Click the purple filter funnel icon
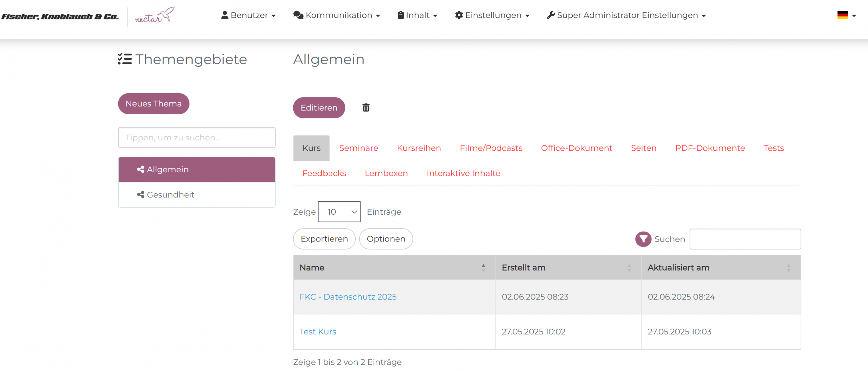This screenshot has width=868, height=371. point(643,239)
